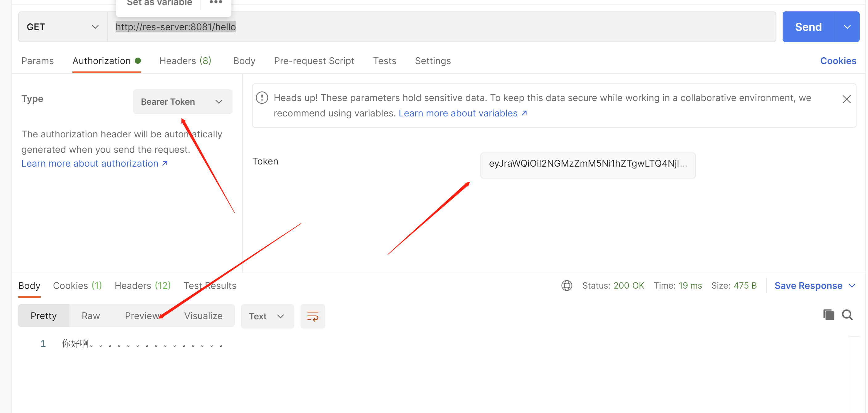The width and height of the screenshot is (868, 413).
Task: Click the three dots more options
Action: (216, 3)
